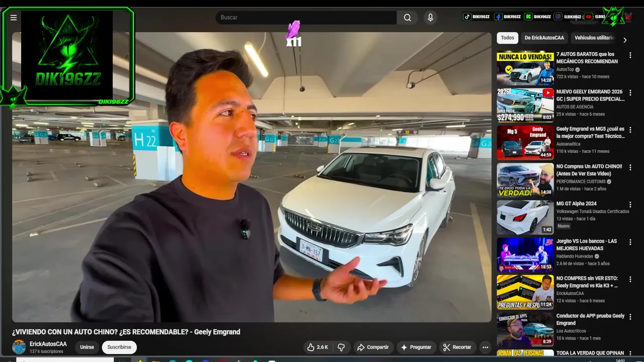Click the Unirse membership button
The image size is (644, 362).
coord(87,347)
